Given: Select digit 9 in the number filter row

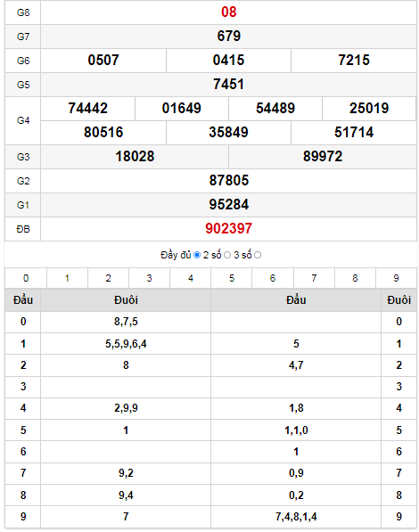Looking at the screenshot, I should point(396,278).
